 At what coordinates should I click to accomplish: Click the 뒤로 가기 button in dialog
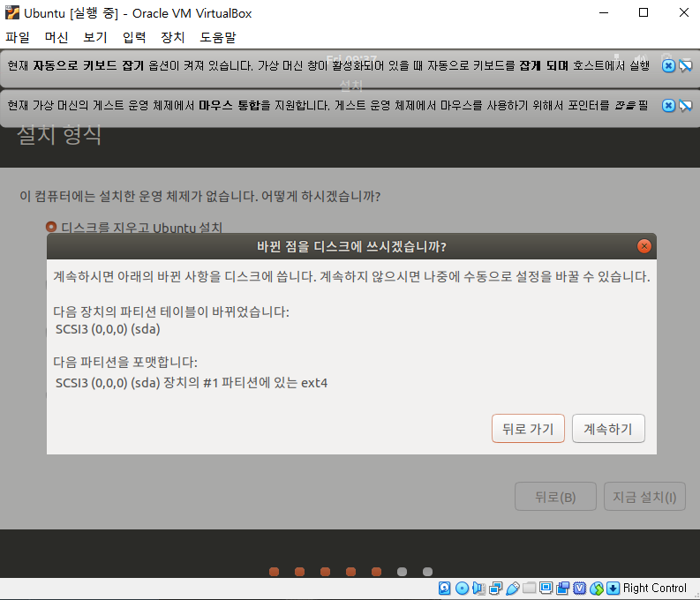tap(528, 429)
